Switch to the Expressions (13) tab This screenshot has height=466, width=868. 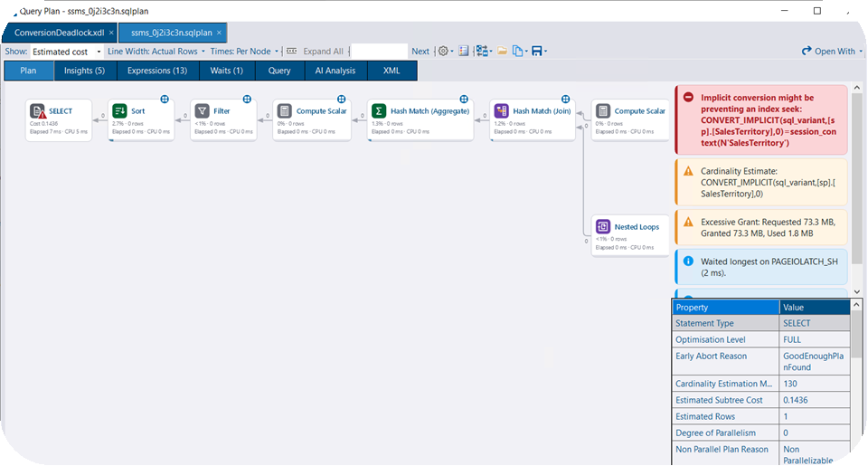[157, 71]
